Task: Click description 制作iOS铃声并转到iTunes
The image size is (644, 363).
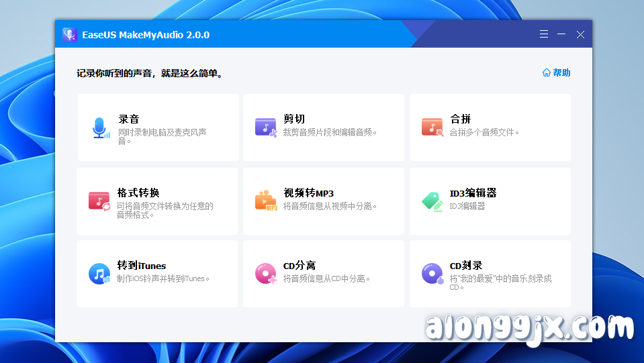Action: tap(163, 278)
